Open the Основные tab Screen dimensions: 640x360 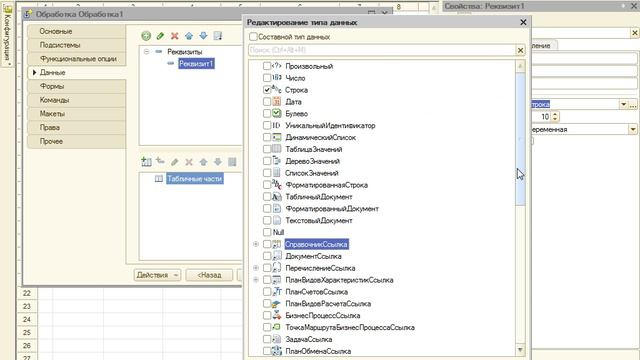pos(77,31)
